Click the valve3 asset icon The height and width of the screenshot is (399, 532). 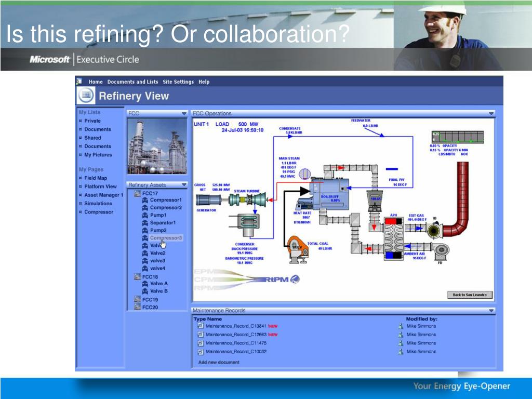(145, 261)
